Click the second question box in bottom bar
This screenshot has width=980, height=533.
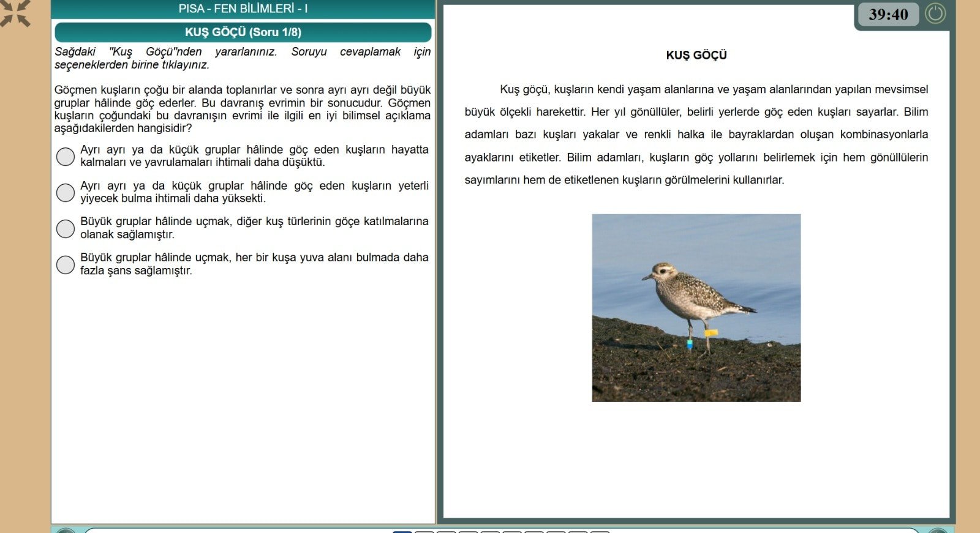424,531
